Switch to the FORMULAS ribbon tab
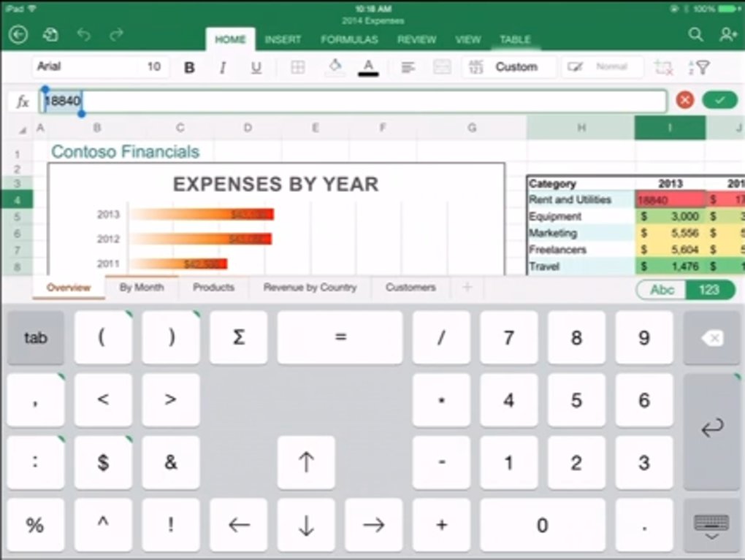 pos(349,39)
